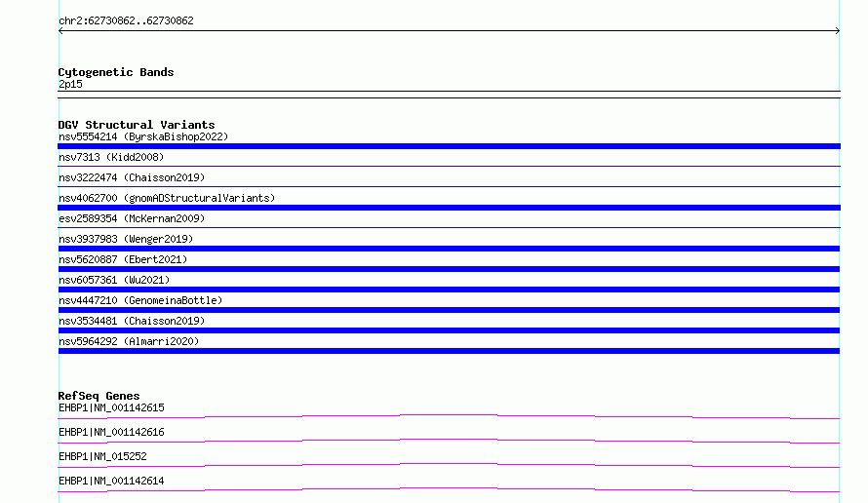
Task: Open variant nsv3222474 (Chaisson2019) label
Action: [132, 177]
